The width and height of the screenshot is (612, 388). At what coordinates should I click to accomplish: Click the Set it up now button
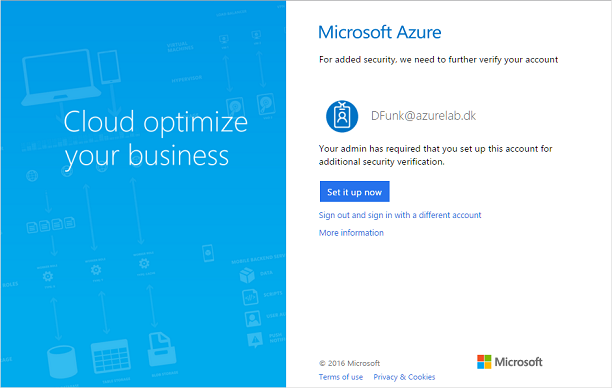click(354, 192)
